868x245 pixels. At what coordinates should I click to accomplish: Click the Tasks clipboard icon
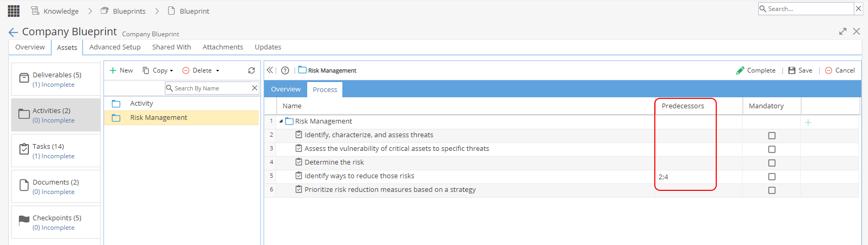(x=24, y=149)
